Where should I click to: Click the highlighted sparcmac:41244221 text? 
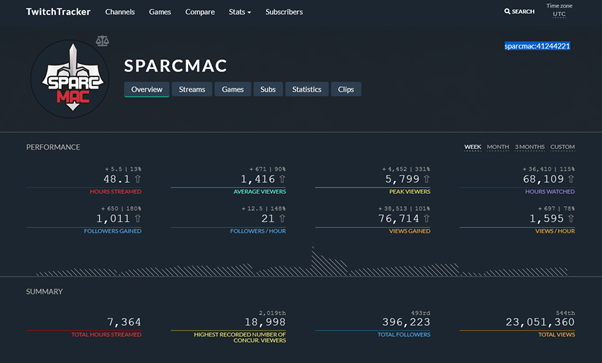coord(537,46)
